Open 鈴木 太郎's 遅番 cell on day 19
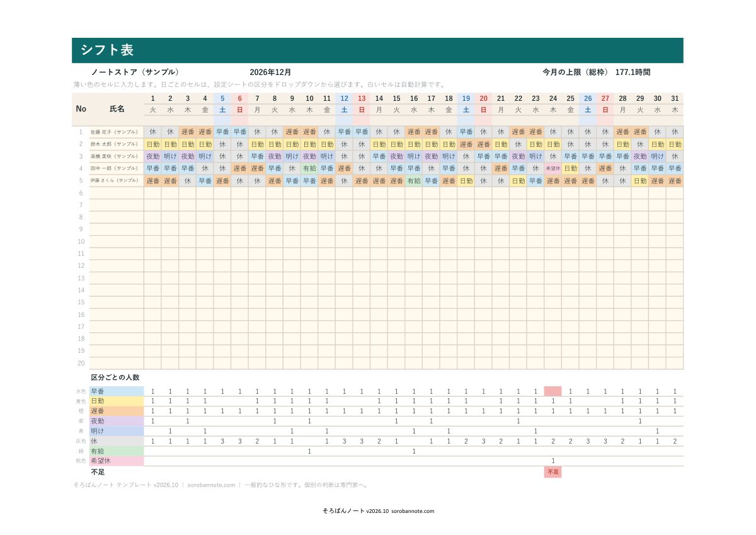Screen dimensions: 756x535 coord(466,144)
